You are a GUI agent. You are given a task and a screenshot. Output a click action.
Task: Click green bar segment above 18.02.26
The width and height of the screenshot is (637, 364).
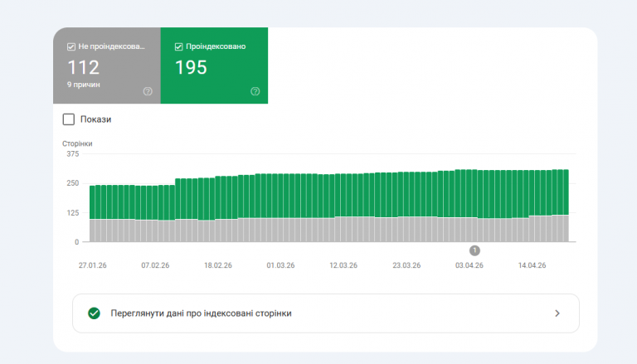tap(218, 198)
